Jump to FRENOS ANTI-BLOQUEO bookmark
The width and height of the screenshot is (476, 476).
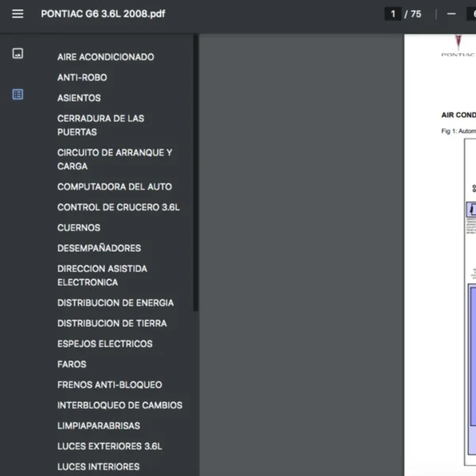tap(109, 385)
